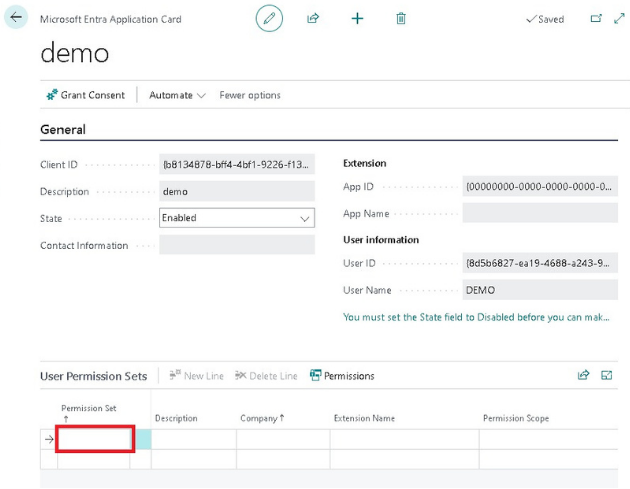Open the first row's highlighted options cell

click(143, 439)
